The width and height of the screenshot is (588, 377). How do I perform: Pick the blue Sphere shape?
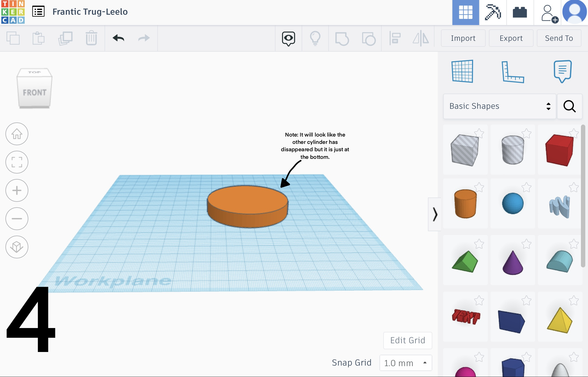coord(513,203)
